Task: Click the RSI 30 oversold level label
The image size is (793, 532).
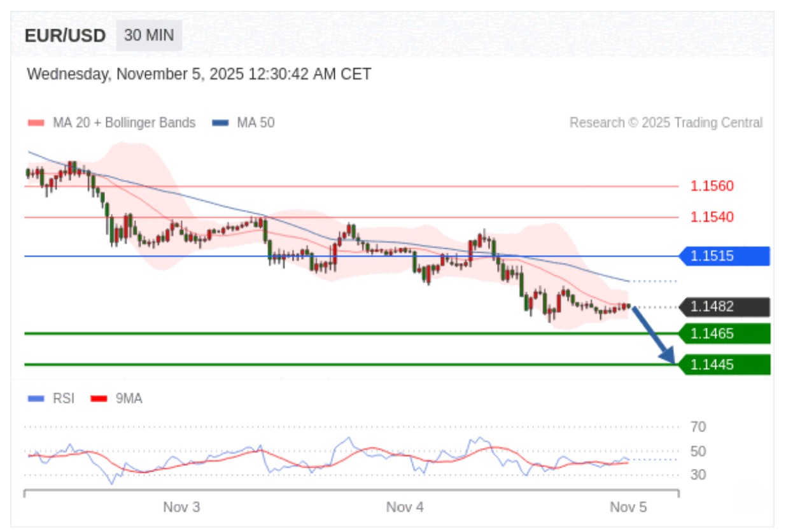Action: [698, 475]
